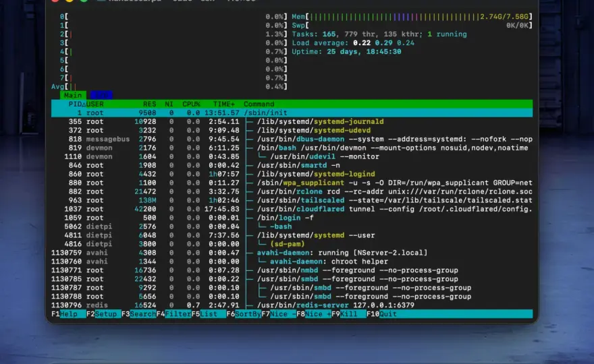The height and width of the screenshot is (364, 594).
Task: Select the tailscaled process row
Action: (x=292, y=200)
